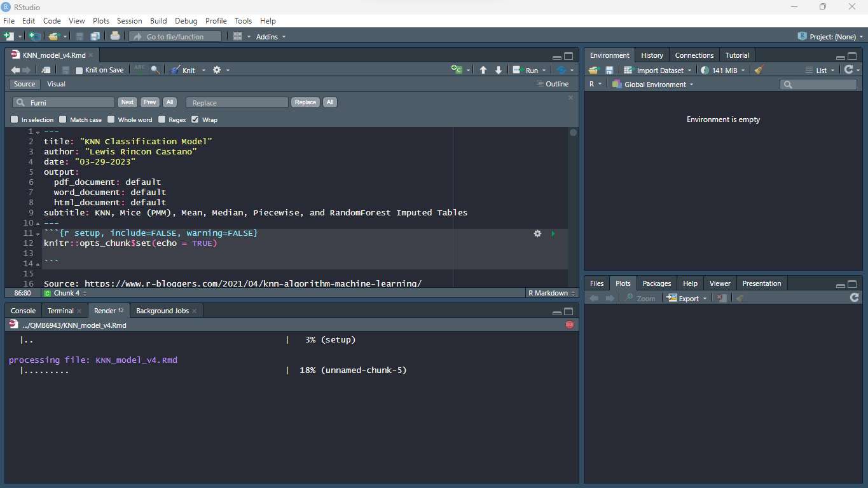The width and height of the screenshot is (868, 488).
Task: Click the Replace button
Action: [x=305, y=102]
